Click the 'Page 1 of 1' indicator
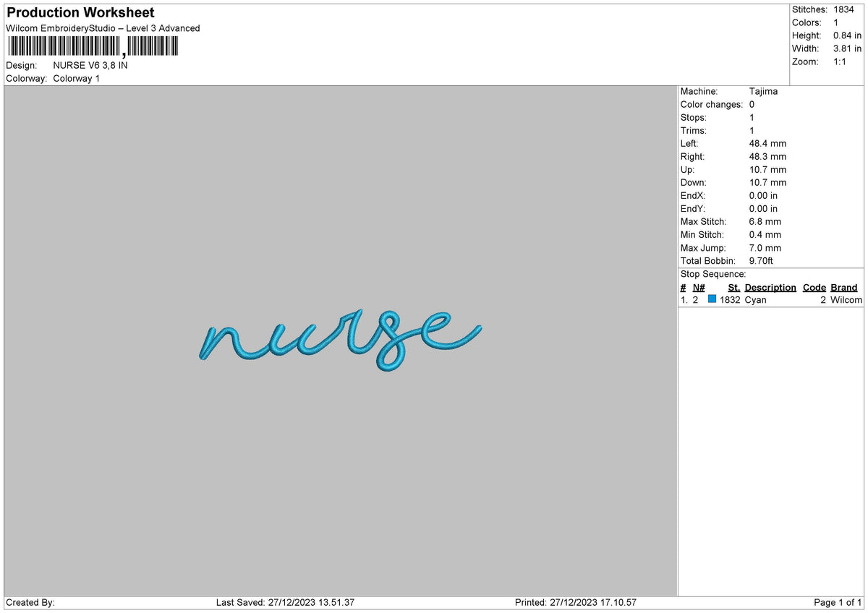868x613 pixels. tap(838, 602)
